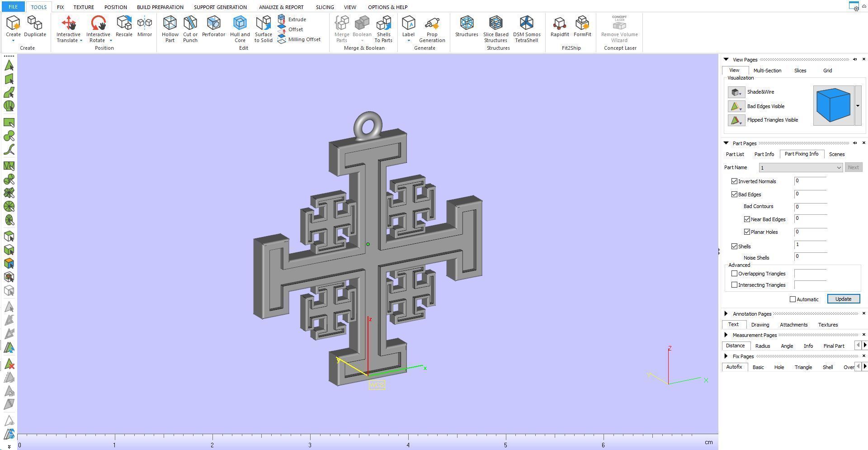The width and height of the screenshot is (868, 450).
Task: Open the Part Name dropdown
Action: (x=801, y=168)
